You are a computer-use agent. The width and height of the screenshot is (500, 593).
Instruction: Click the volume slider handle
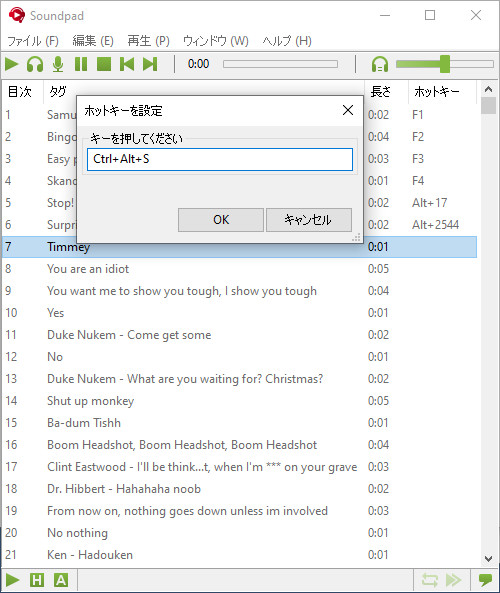click(445, 64)
